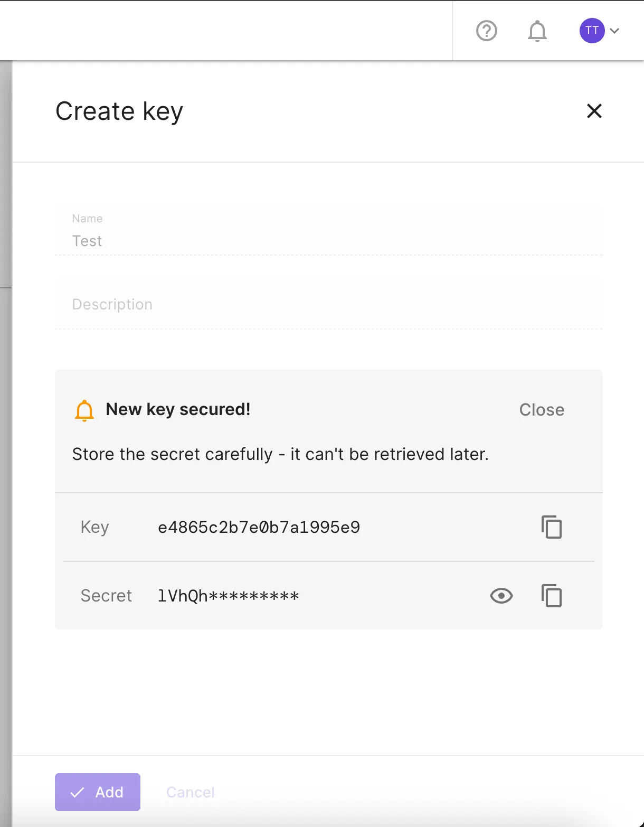The image size is (644, 827).
Task: Click the TT user avatar
Action: point(592,31)
